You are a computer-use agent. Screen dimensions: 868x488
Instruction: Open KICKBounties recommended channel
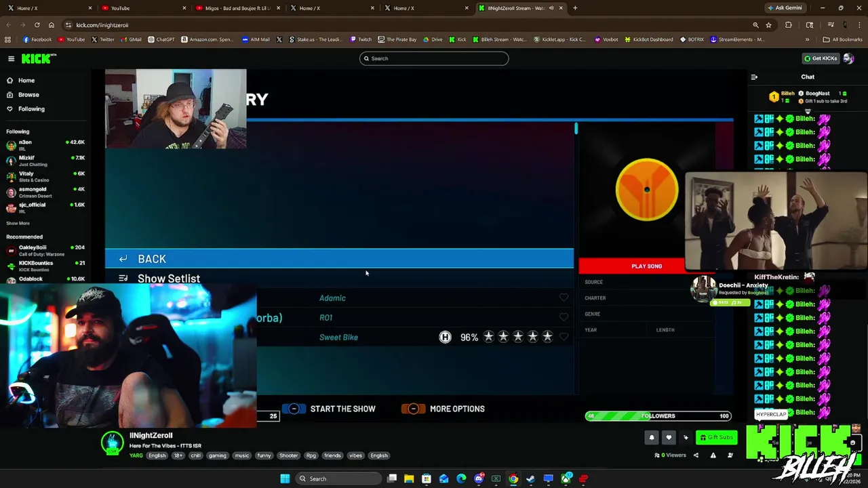pyautogui.click(x=45, y=266)
